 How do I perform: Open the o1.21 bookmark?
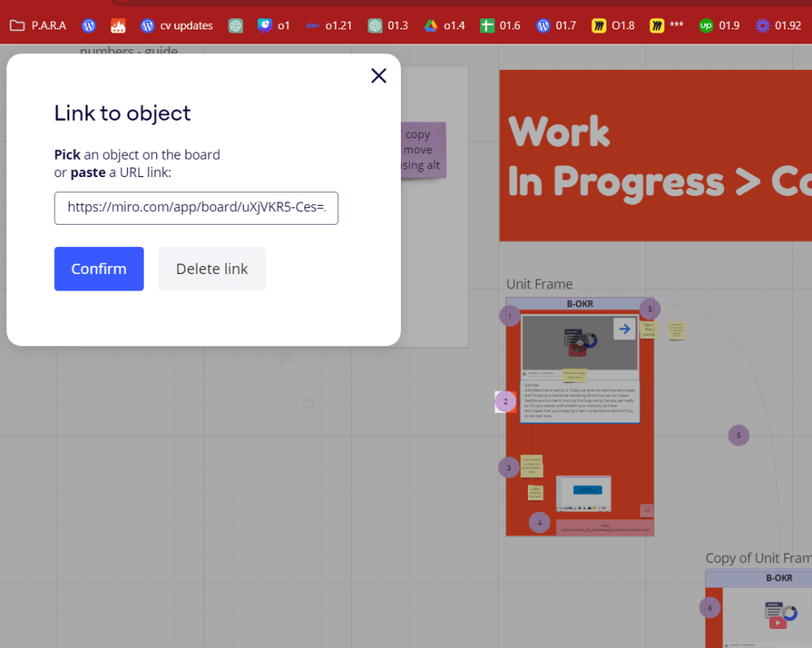point(329,25)
